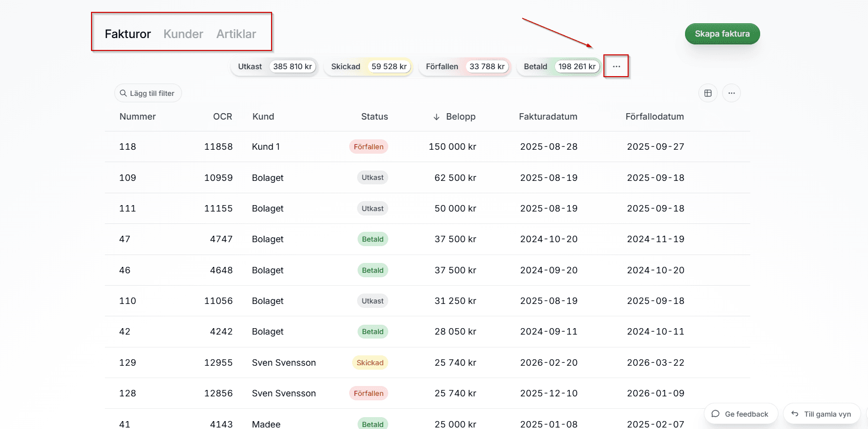868x429 pixels.
Task: Switch to the Artiklar tab
Action: [x=236, y=34]
